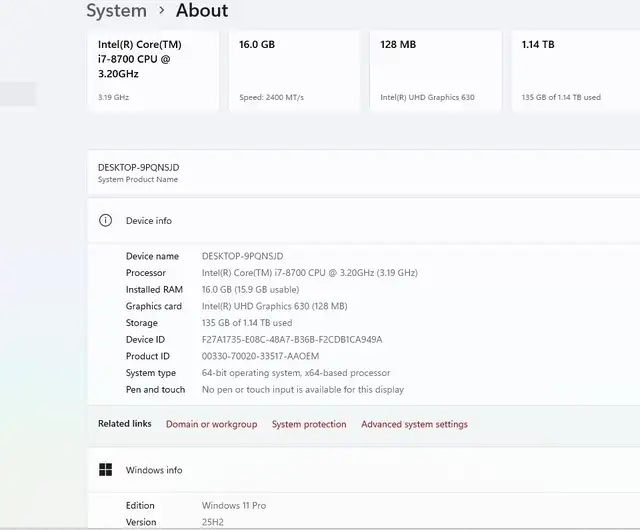640x530 pixels.
Task: Collapse the Windows info section header
Action: point(364,470)
